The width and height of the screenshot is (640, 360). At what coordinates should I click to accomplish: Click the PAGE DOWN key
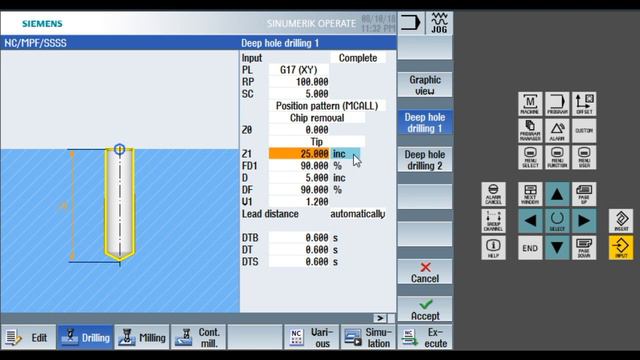(584, 248)
